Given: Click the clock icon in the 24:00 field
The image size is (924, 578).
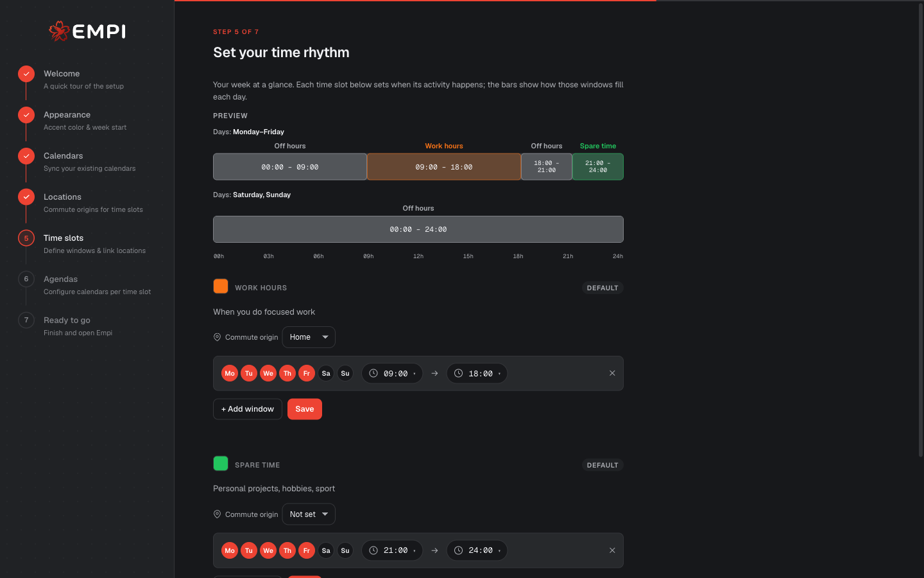Looking at the screenshot, I should 459,550.
